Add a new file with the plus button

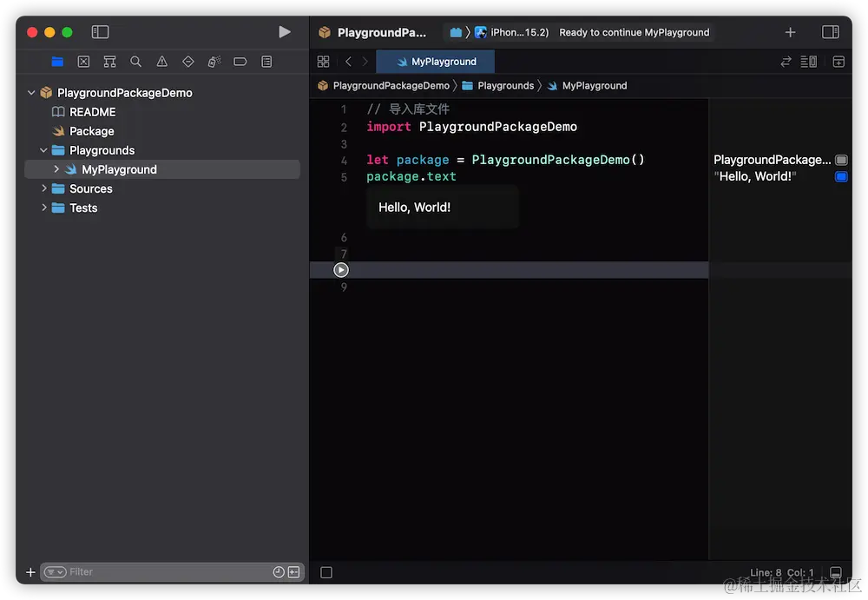30,571
